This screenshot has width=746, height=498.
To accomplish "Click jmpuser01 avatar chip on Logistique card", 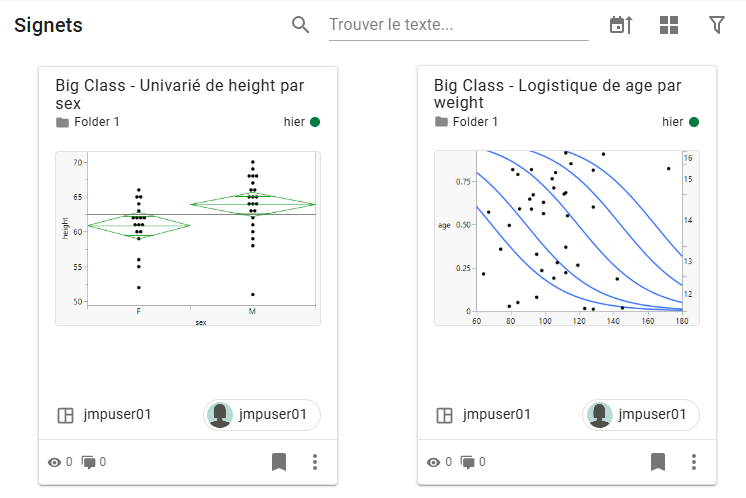I will [641, 414].
